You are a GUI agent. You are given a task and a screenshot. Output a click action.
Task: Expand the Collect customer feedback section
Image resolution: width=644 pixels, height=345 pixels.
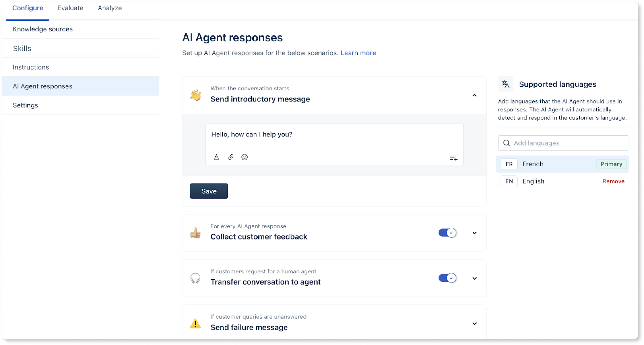click(x=474, y=233)
